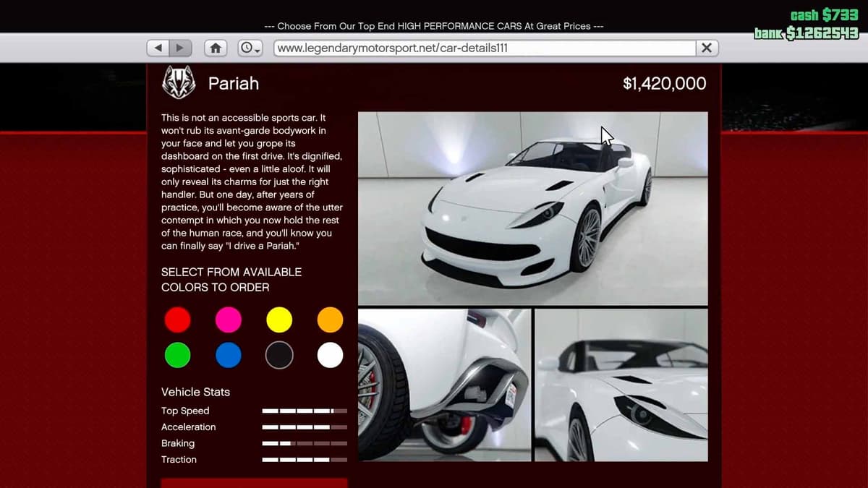This screenshot has width=868, height=488.
Task: Click the Pariah car title text
Action: (x=233, y=83)
